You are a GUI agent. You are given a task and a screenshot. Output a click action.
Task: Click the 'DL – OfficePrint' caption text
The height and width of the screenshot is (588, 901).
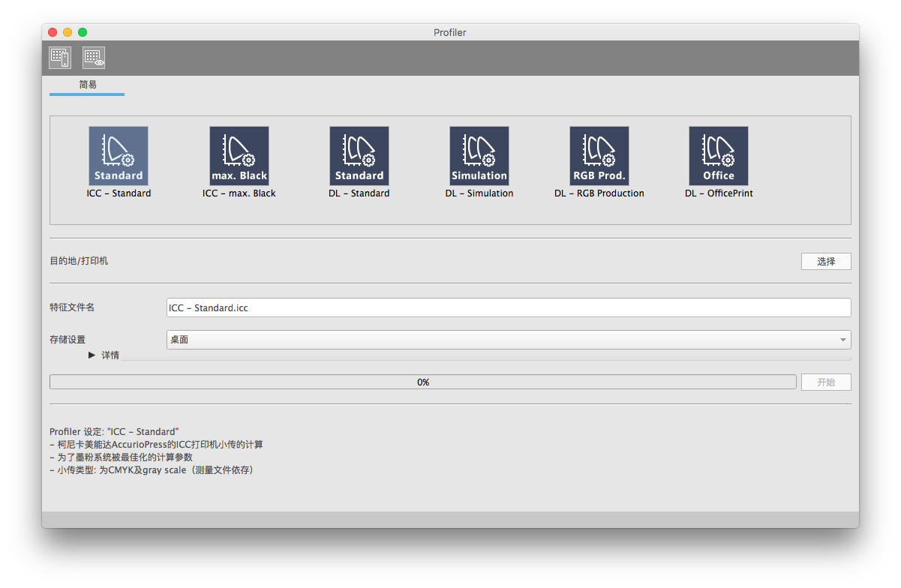pos(719,193)
